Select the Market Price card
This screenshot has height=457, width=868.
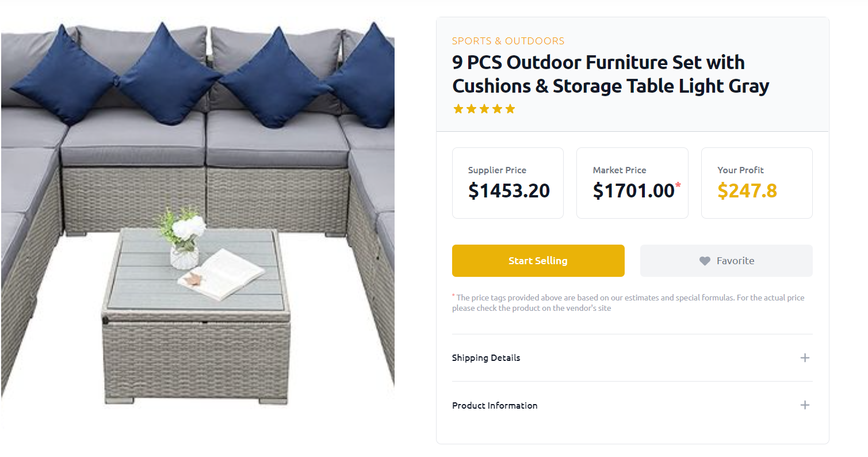tap(632, 183)
